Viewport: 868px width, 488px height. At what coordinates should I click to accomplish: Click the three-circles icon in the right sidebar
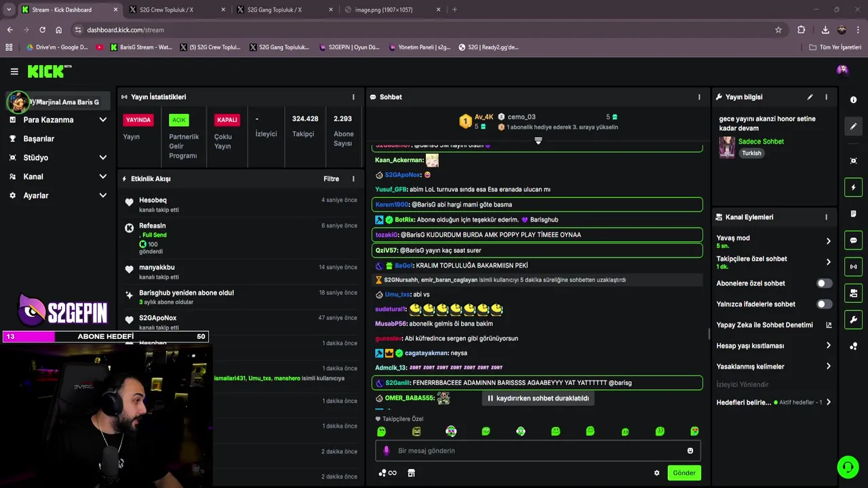coord(853,346)
